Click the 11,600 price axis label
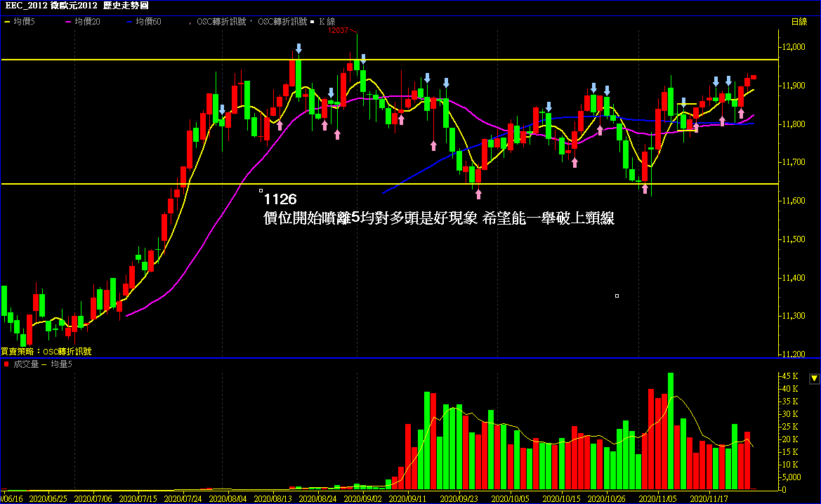821x504 pixels. click(794, 201)
